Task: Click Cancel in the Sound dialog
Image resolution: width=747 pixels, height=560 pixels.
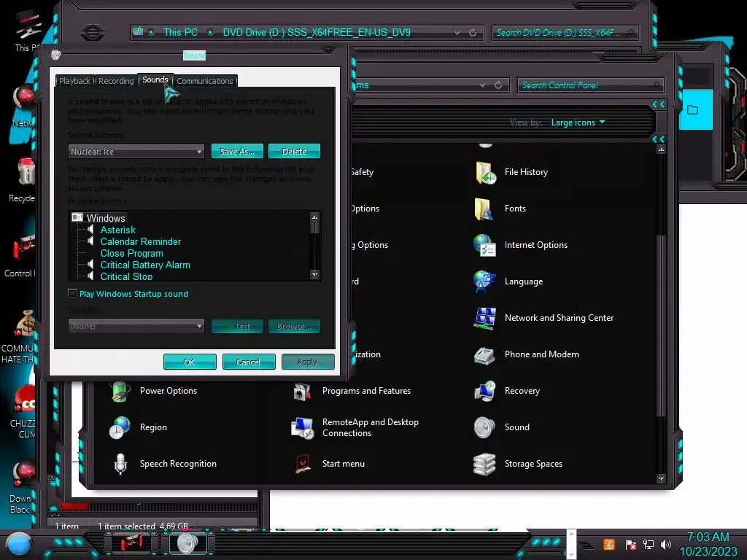Action: tap(249, 362)
